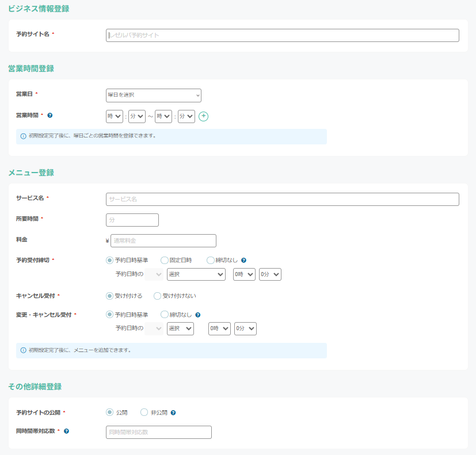Image resolution: width=476 pixels, height=455 pixels.
Task: Click help icon next to 営業時間 label
Action: 50,115
